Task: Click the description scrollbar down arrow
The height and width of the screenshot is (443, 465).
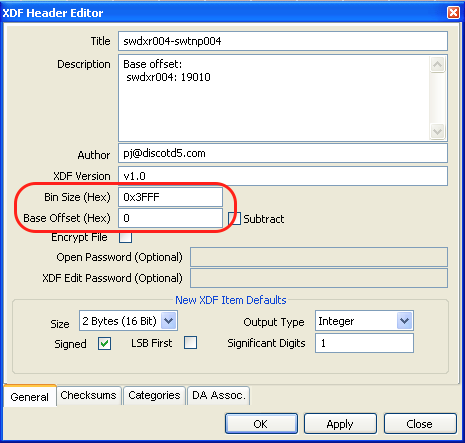Action: 437,131
